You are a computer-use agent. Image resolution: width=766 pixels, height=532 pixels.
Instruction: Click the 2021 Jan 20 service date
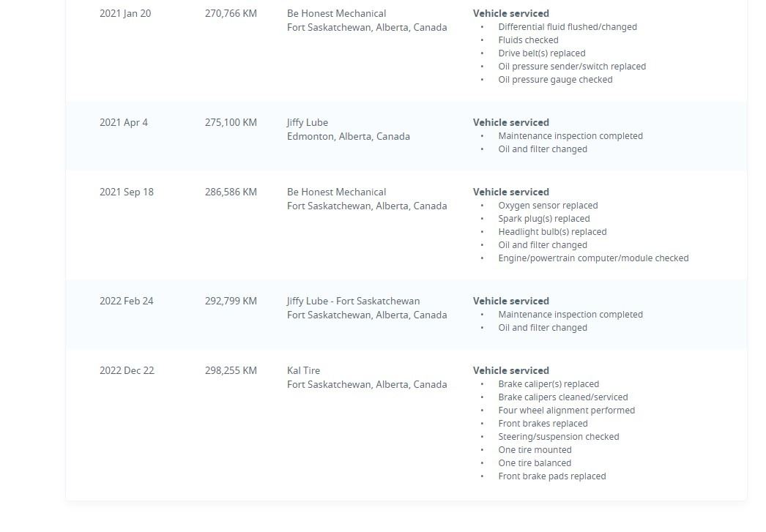tap(125, 13)
